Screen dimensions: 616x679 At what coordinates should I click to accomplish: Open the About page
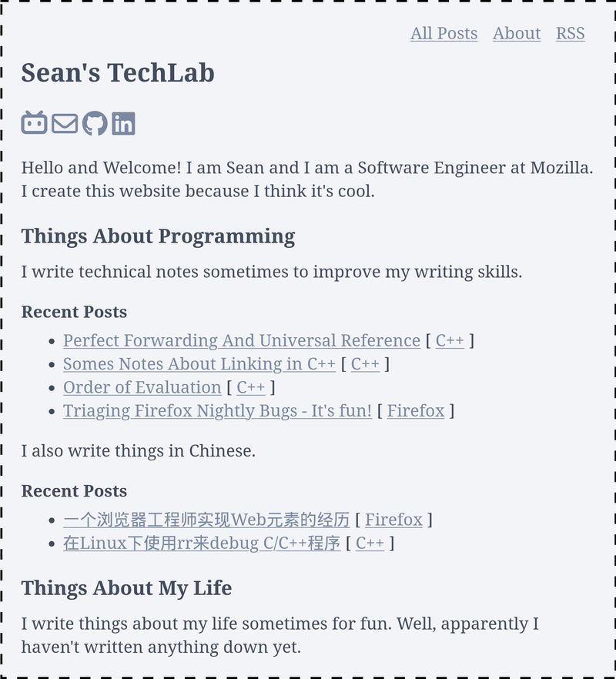click(517, 33)
